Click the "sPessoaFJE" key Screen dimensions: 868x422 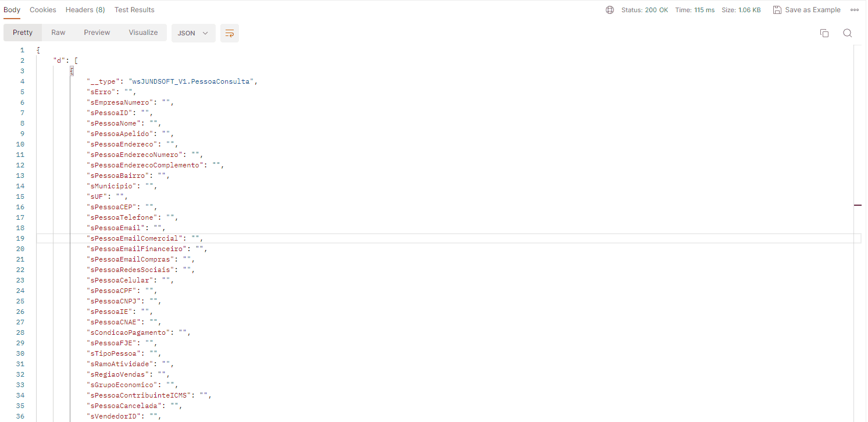112,343
